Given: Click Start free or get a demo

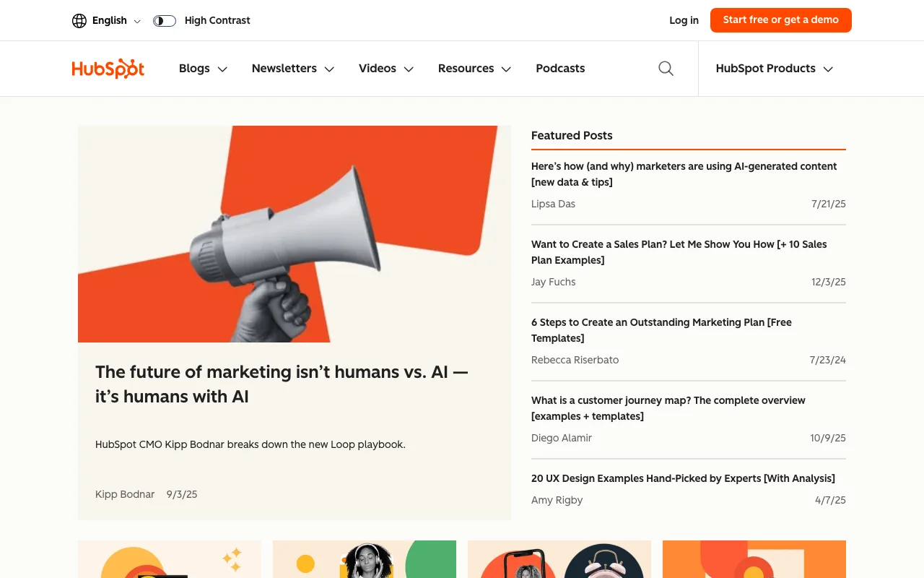Looking at the screenshot, I should [780, 20].
